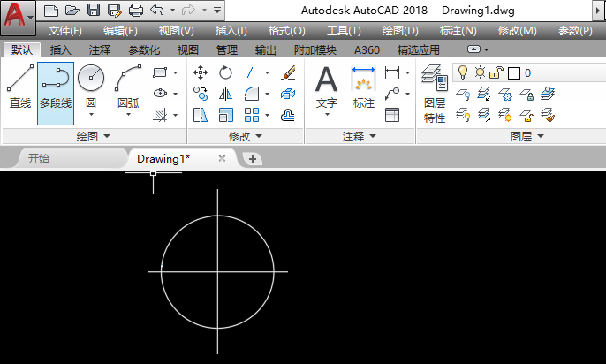Screen dimensions: 606x364
Task: Expand the Hatch tool dropdown arrow
Action: click(176, 115)
